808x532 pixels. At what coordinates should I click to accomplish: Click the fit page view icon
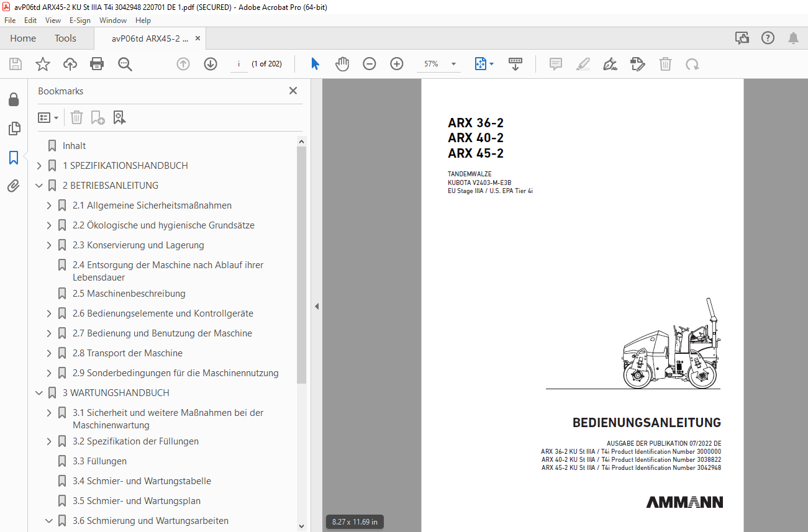point(480,64)
